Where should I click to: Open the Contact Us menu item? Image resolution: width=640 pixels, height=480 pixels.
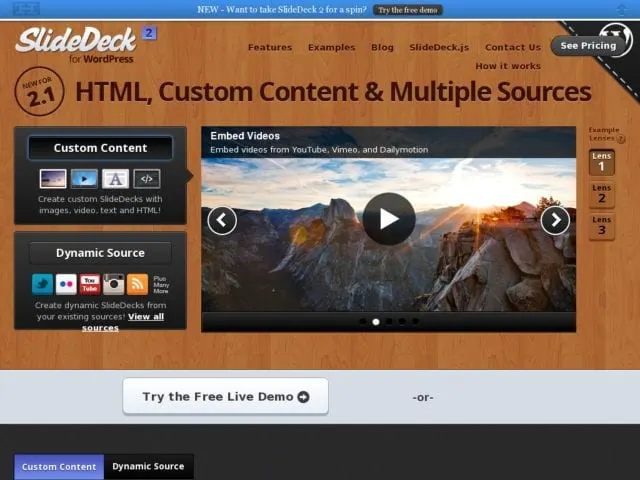[513, 47]
